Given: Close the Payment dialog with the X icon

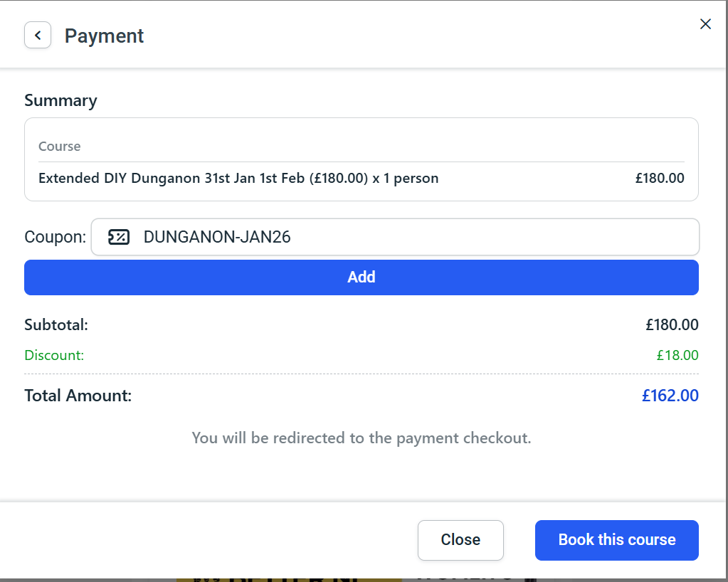Looking at the screenshot, I should [x=705, y=24].
